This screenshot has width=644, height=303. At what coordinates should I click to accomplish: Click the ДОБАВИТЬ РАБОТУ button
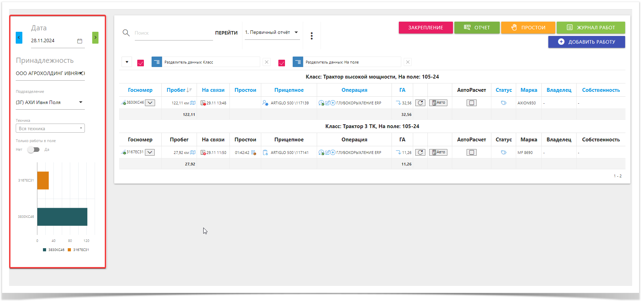(x=586, y=42)
